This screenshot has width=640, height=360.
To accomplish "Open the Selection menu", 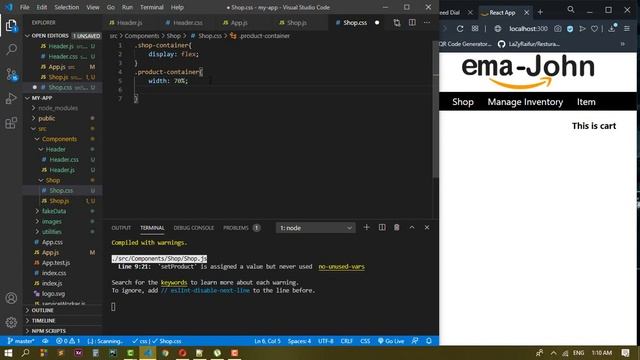I will pyautogui.click(x=67, y=7).
